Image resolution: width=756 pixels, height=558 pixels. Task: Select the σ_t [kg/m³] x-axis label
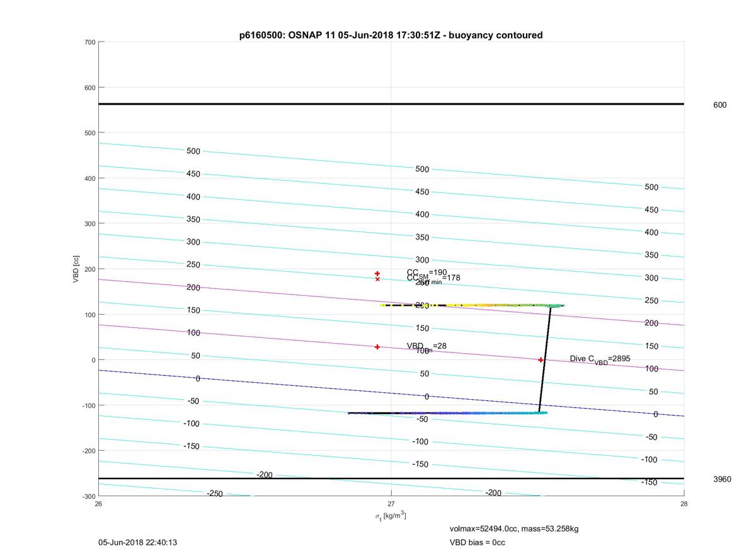(391, 516)
